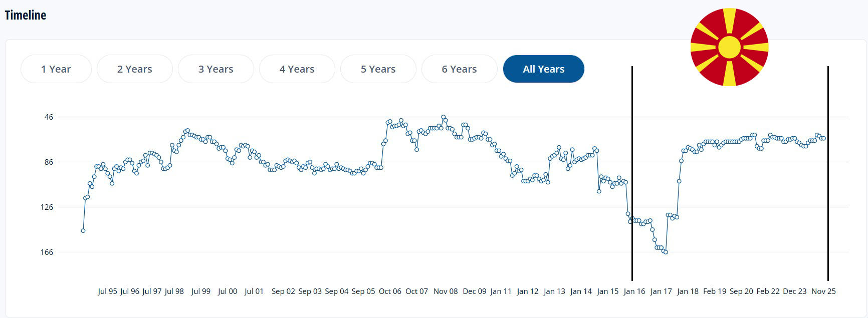
Task: Click the Timeline heading
Action: coord(26,16)
